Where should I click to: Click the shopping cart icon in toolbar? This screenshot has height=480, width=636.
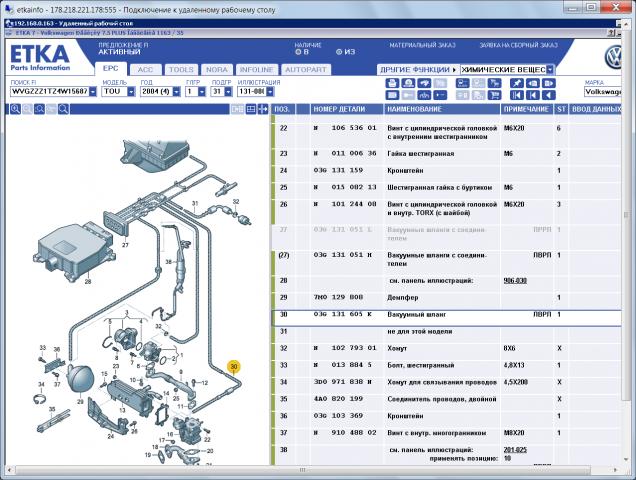coord(494,95)
